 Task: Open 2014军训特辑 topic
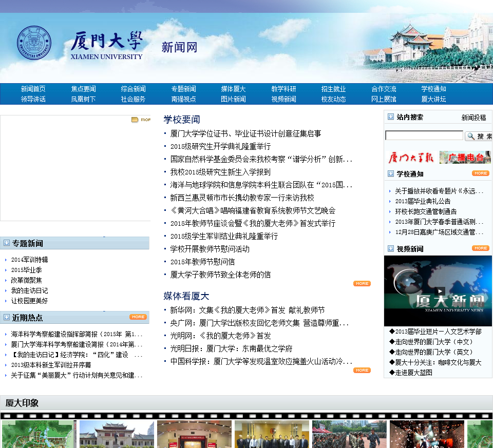coord(30,260)
